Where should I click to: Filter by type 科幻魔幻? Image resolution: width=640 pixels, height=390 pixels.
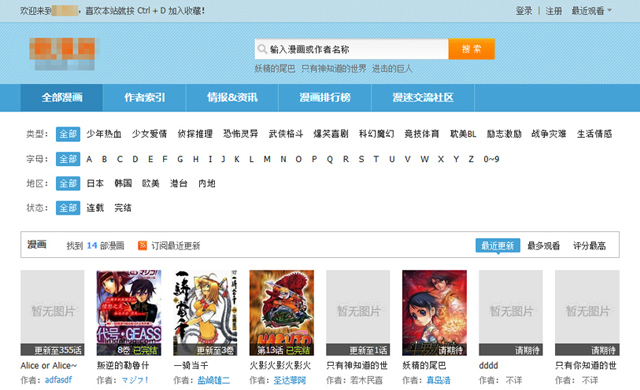click(376, 134)
